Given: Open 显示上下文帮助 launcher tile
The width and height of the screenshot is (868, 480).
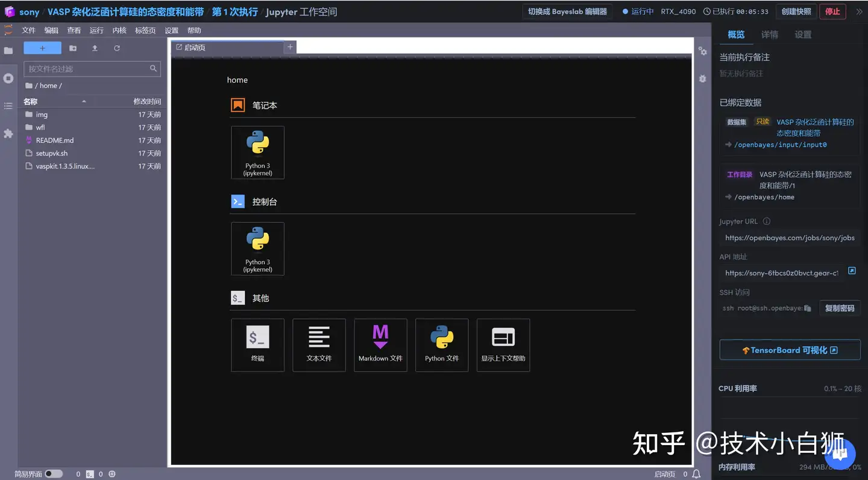Looking at the screenshot, I should pyautogui.click(x=503, y=345).
